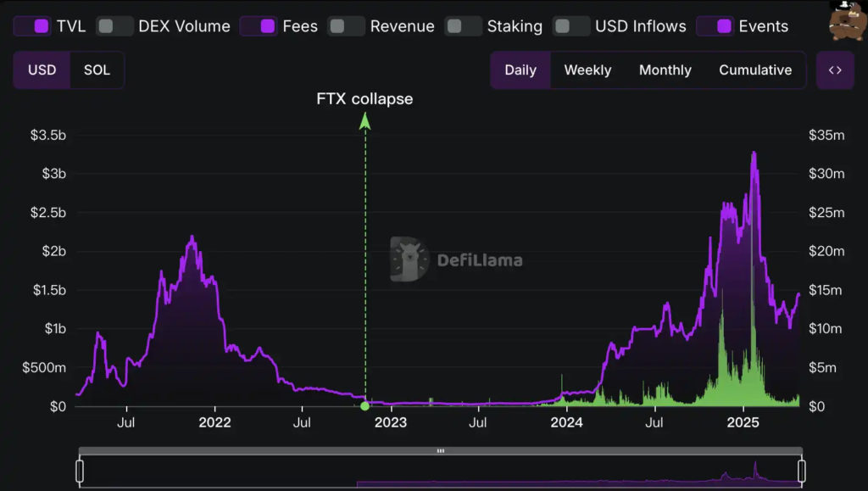Click the bear avatar in top-right corner
The image size is (868, 491).
tap(847, 21)
